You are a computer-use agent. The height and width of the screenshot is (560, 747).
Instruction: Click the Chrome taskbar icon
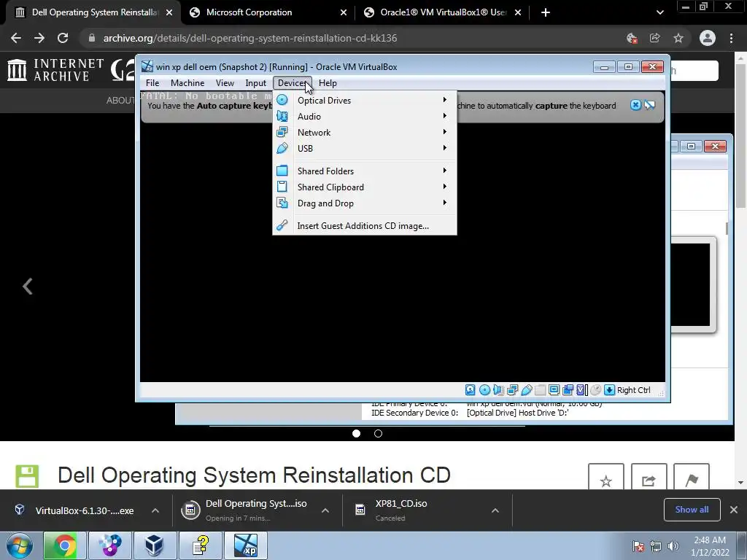tap(64, 545)
